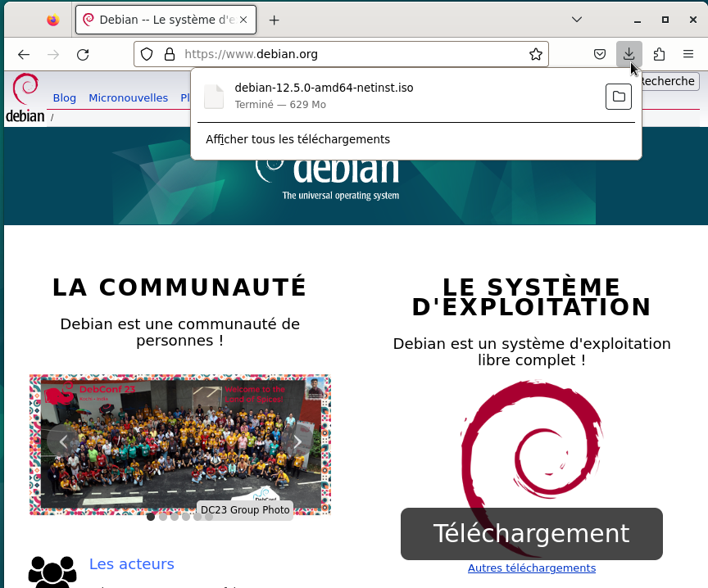
Task: Click the Recherche search button
Action: pyautogui.click(x=669, y=81)
